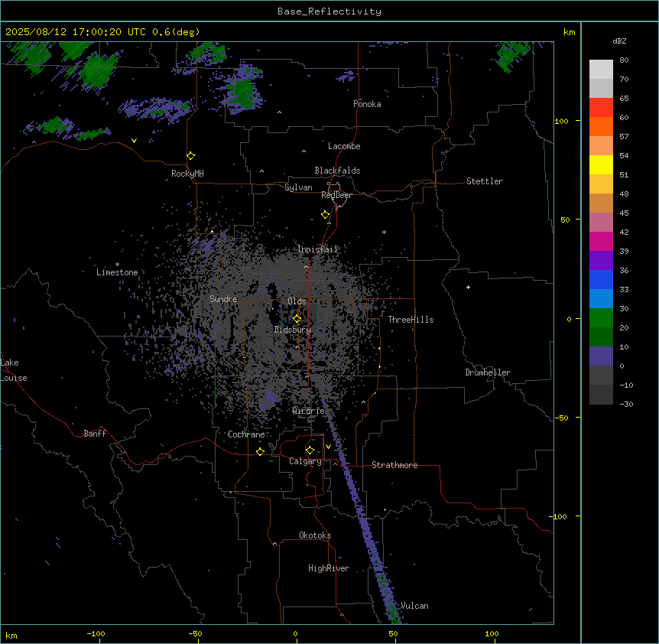Click the Stettler city label
The width and height of the screenshot is (659, 644).
pyautogui.click(x=485, y=181)
